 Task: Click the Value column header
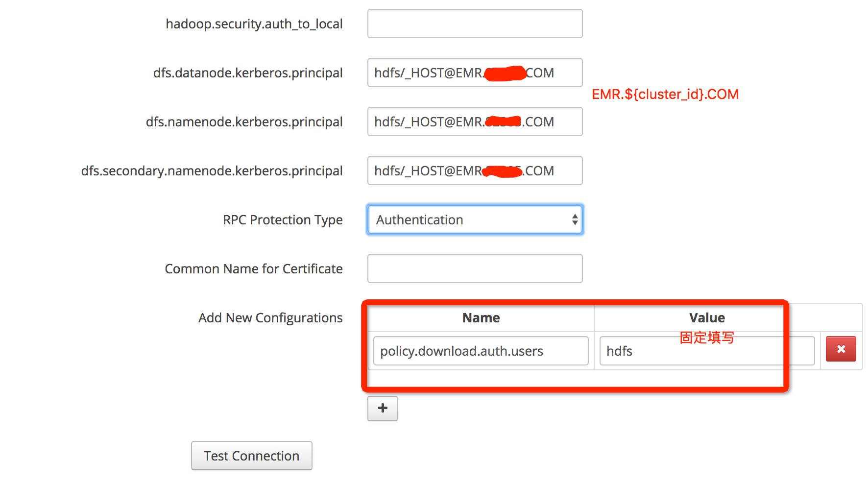[707, 318]
